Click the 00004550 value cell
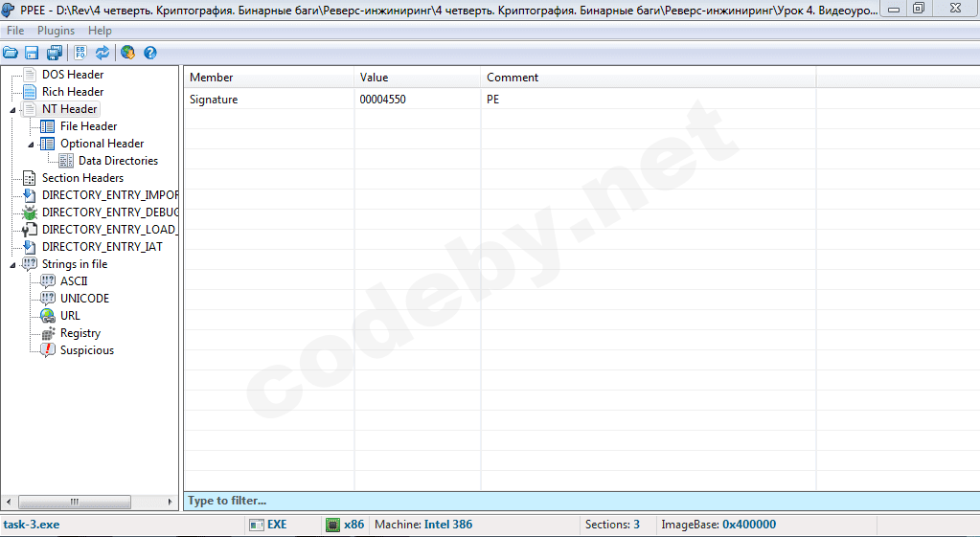 click(417, 100)
